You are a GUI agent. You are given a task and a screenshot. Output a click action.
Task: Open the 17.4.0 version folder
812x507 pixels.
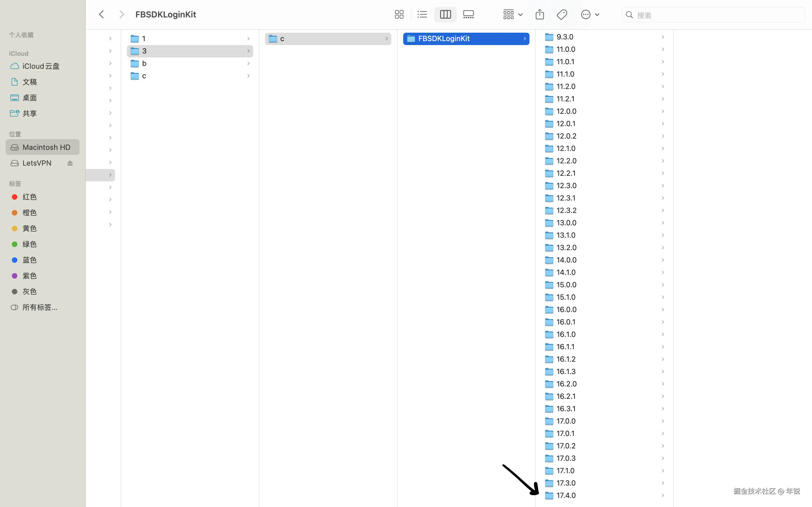566,495
